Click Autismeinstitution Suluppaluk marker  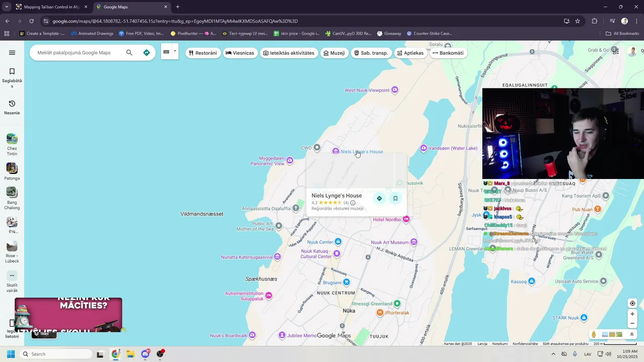coord(268,296)
